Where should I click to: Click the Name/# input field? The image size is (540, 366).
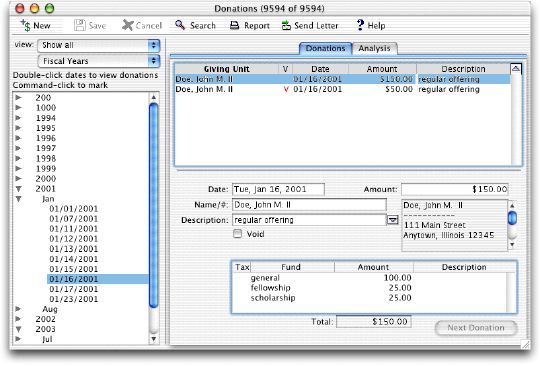309,205
